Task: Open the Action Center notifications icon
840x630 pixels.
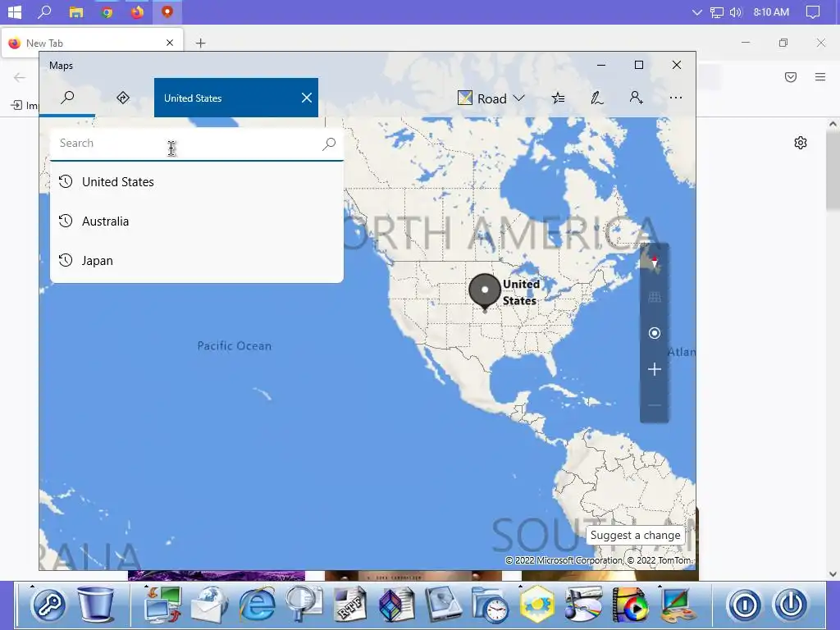Action: tap(813, 11)
